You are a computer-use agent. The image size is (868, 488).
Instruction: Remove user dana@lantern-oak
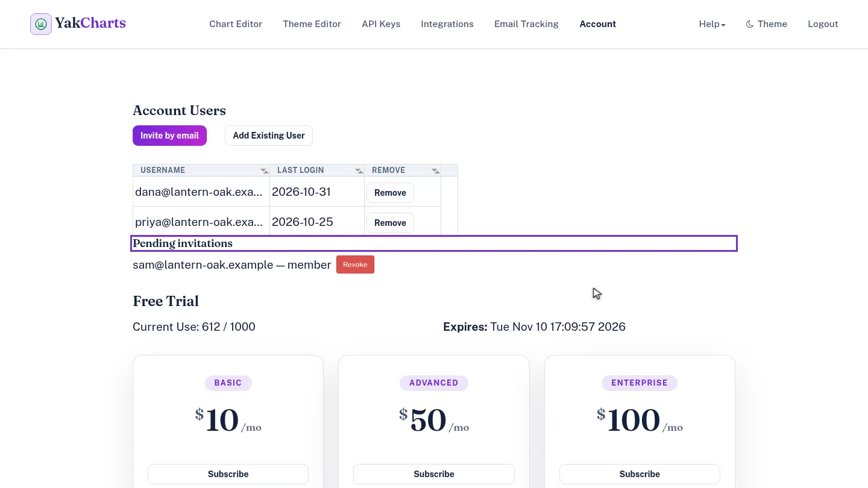click(x=390, y=193)
